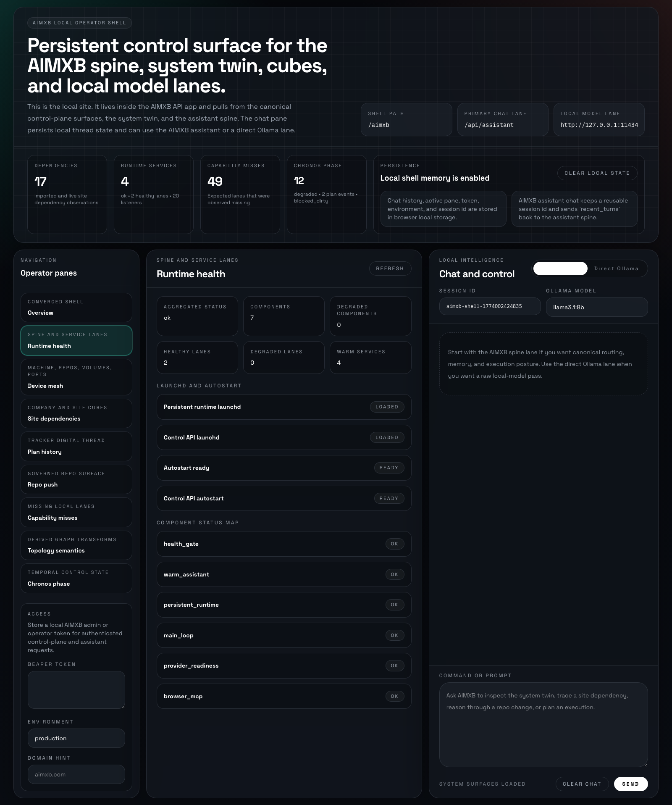This screenshot has height=805, width=672.
Task: Open the Runtime health pane
Action: (76, 340)
